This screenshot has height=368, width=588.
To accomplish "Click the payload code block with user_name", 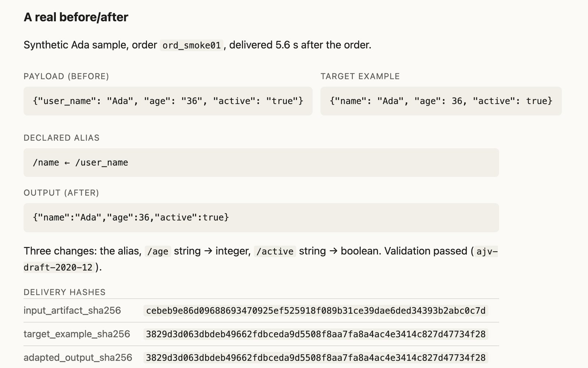I will pyautogui.click(x=168, y=101).
